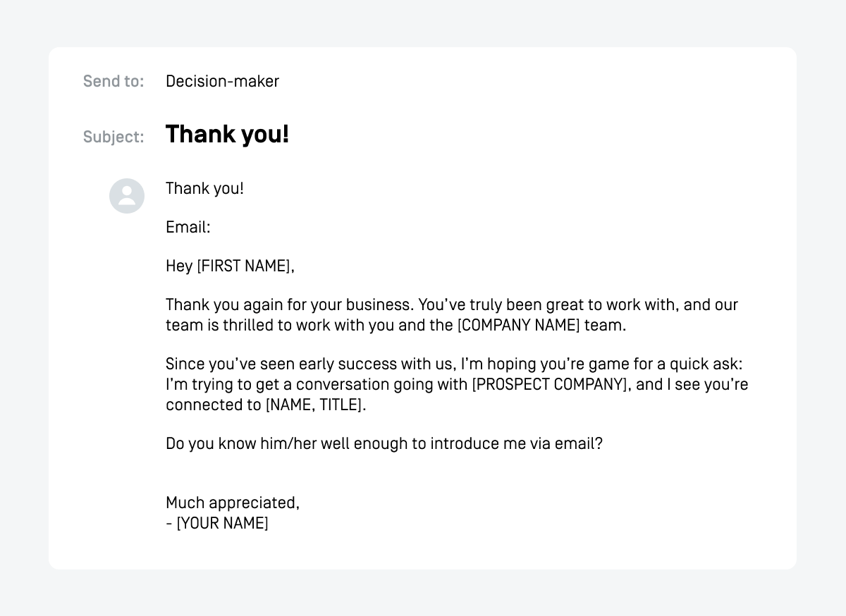Click the sender avatar icon
Image resolution: width=846 pixels, height=616 pixels.
[127, 196]
